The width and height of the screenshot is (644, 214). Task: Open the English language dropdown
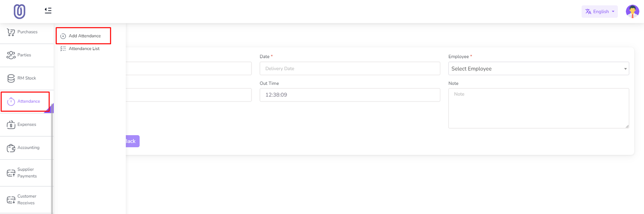point(599,12)
